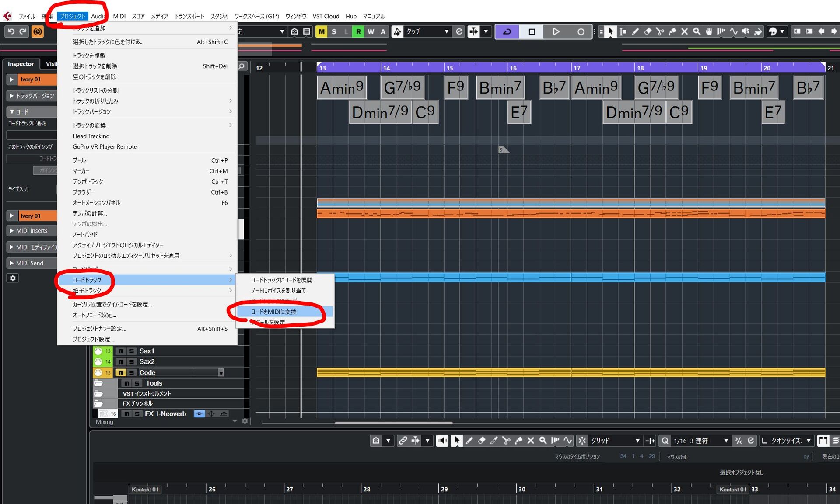Expand the MIDI Inserts inspector section
Viewport: 840px width, 504px height.
pos(31,231)
